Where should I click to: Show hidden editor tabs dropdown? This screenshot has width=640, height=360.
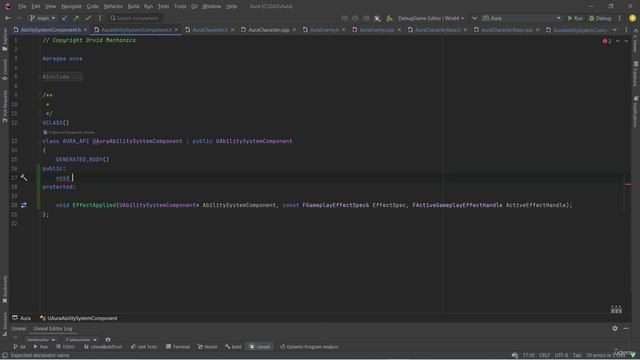tap(615, 30)
